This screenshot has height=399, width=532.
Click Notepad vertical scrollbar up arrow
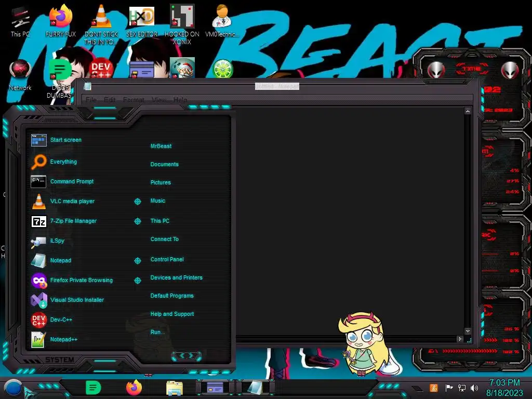(468, 111)
